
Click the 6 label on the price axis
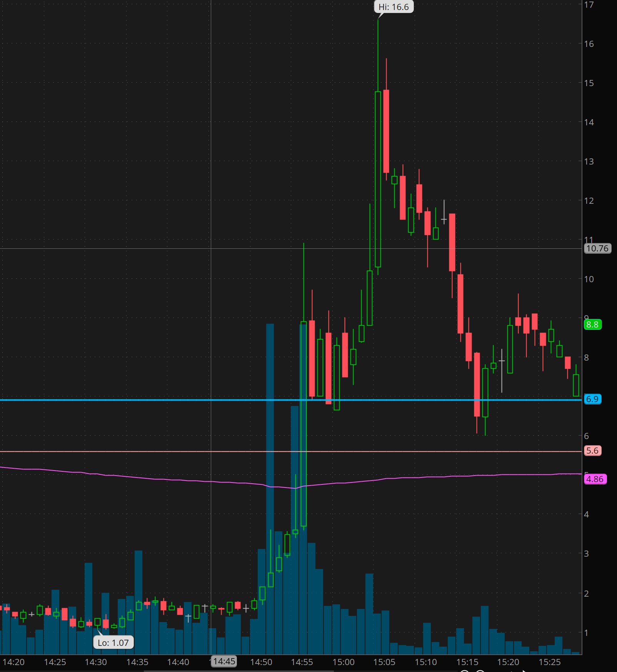pyautogui.click(x=586, y=436)
